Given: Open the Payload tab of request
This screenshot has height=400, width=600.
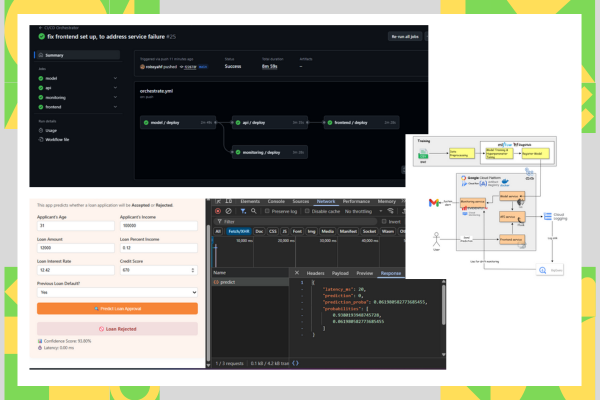Looking at the screenshot, I should 341,272.
